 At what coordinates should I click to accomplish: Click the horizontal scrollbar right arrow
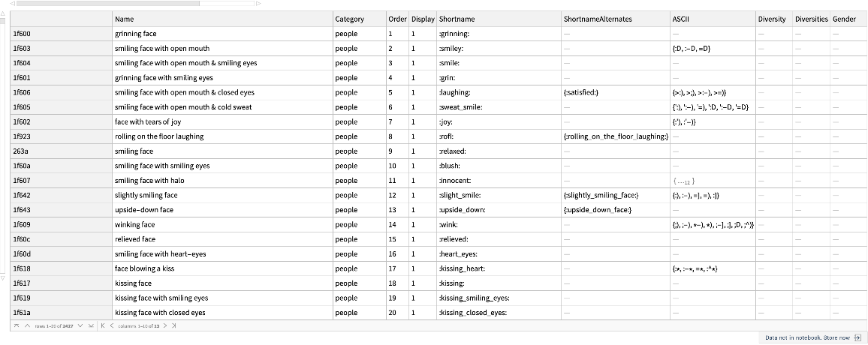click(x=259, y=4)
